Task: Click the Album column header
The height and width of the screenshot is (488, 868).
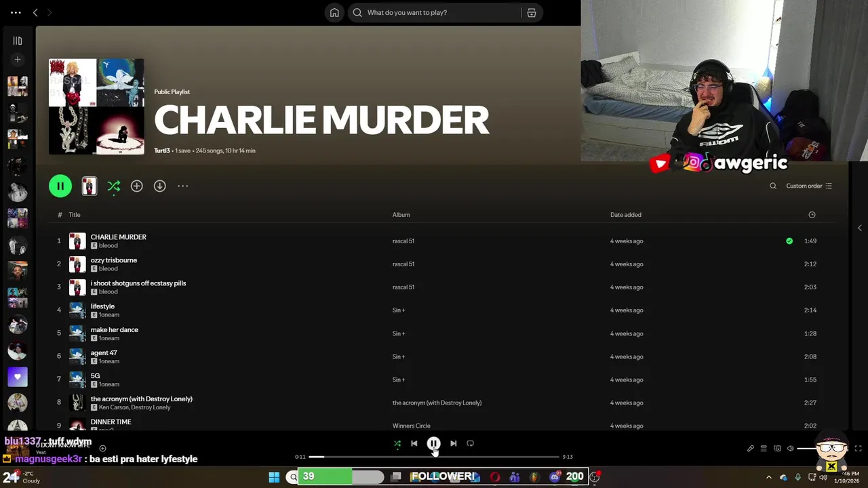Action: coord(401,215)
